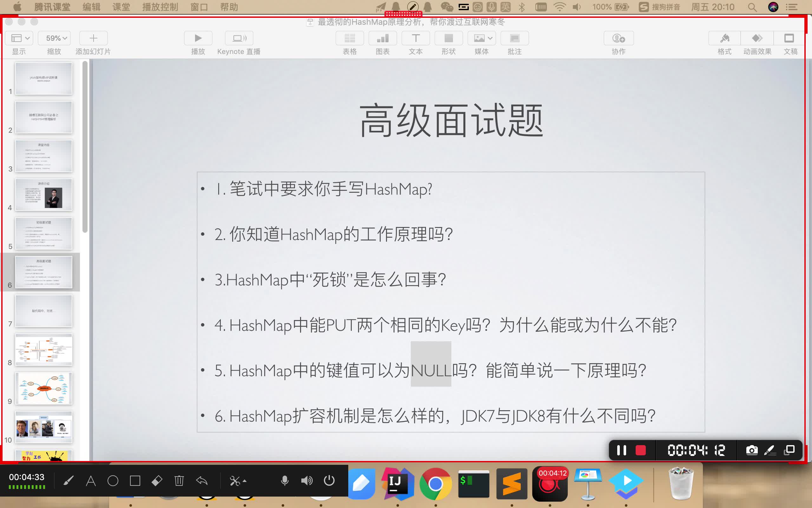Select slide 3 课堂内容 thumbnail
Viewport: 812px width, 508px height.
coord(44,156)
